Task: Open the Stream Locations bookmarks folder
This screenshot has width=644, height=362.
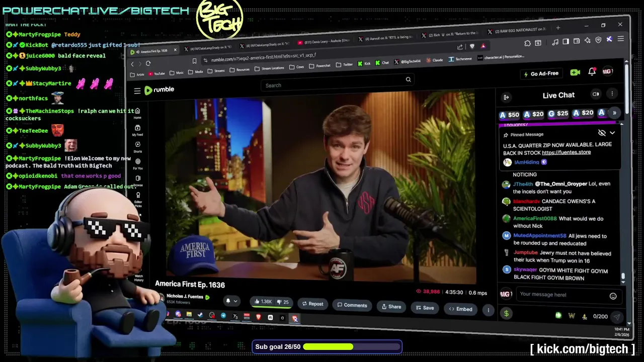Action: coord(270,68)
